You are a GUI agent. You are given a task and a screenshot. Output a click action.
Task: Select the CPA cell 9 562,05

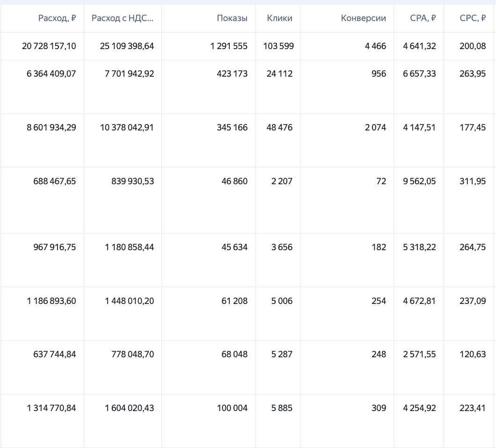click(x=419, y=181)
